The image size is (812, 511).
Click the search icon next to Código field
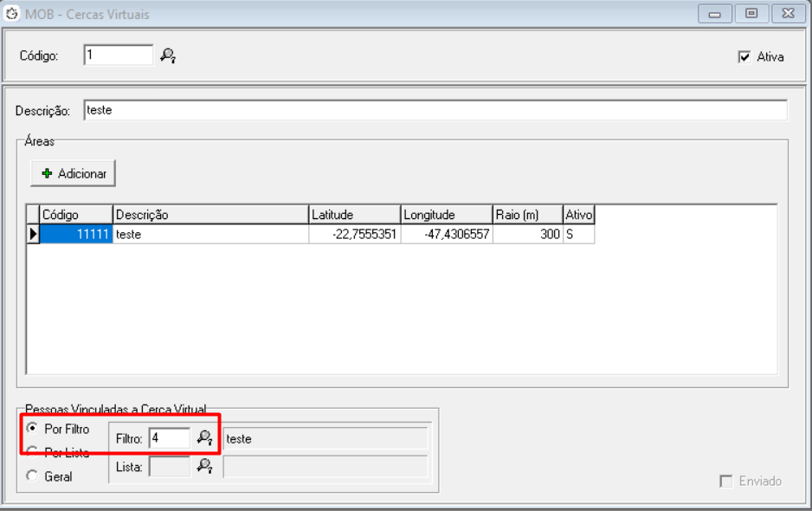pos(168,55)
